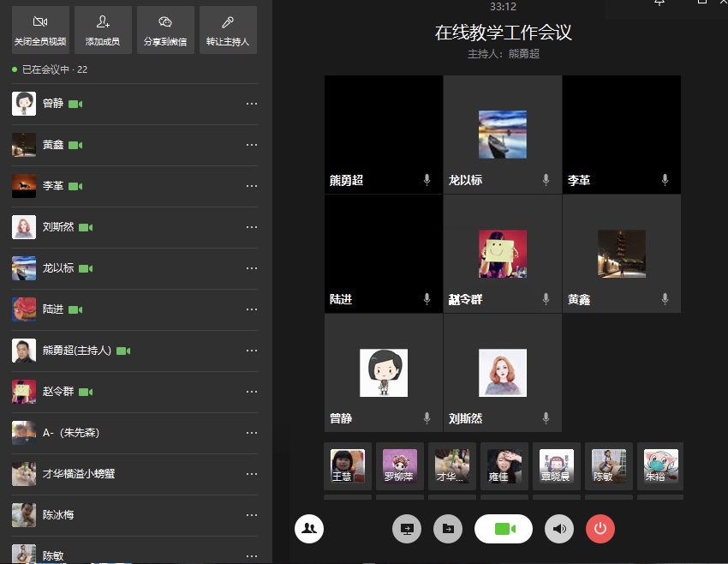Toggle the speaker volume button

[x=559, y=530]
